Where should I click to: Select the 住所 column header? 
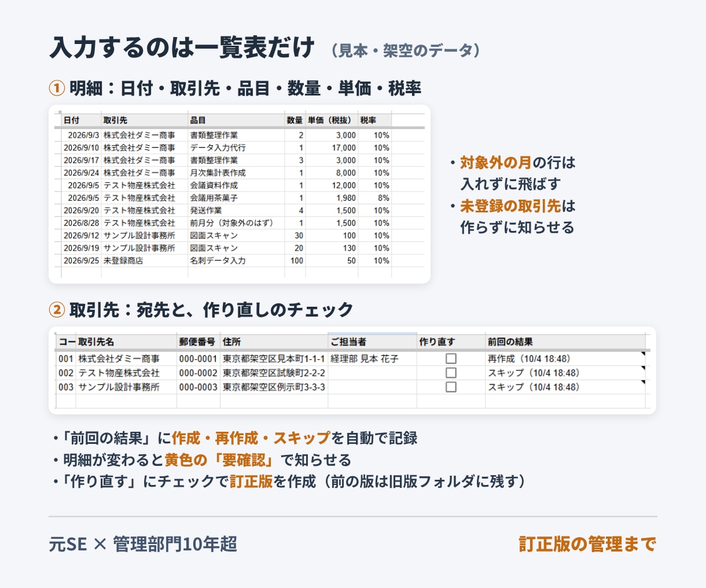pyautogui.click(x=274, y=341)
